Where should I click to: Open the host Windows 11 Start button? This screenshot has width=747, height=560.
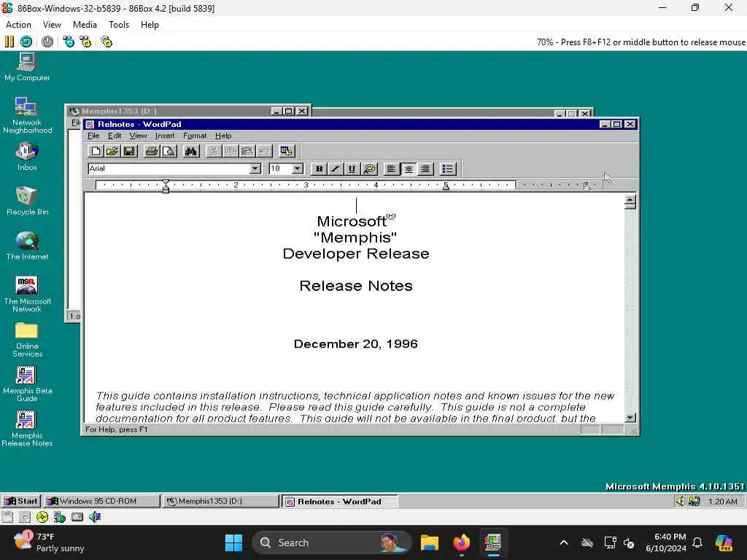click(x=233, y=542)
